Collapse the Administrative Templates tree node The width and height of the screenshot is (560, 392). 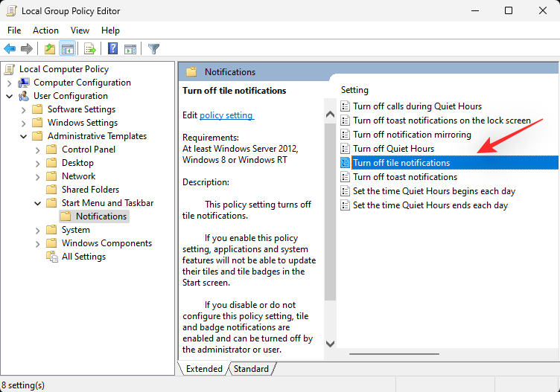click(x=23, y=136)
